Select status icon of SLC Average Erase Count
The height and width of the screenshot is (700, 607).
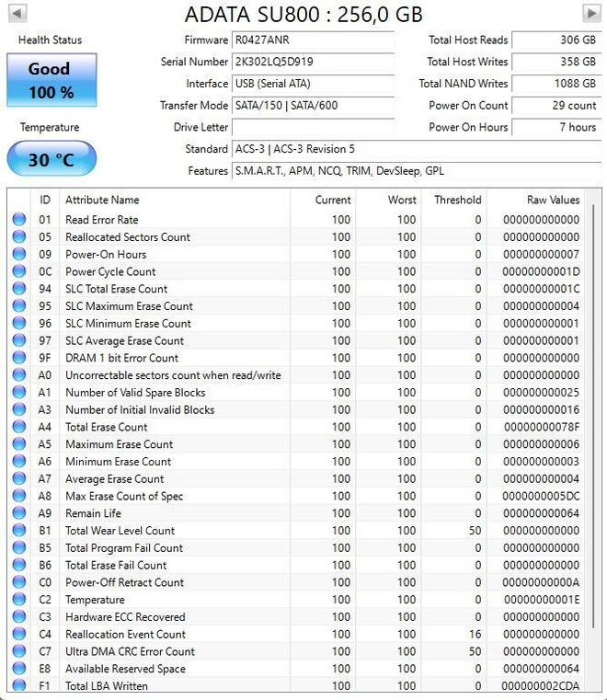point(19,340)
